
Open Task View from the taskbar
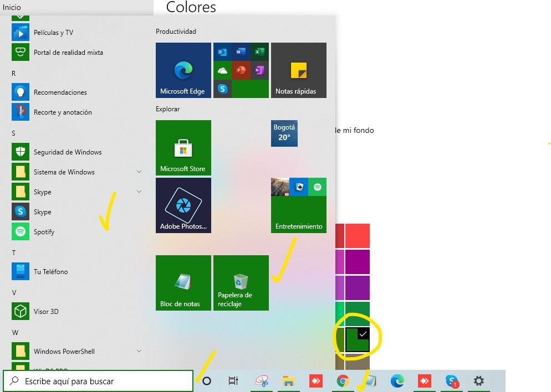pyautogui.click(x=233, y=381)
